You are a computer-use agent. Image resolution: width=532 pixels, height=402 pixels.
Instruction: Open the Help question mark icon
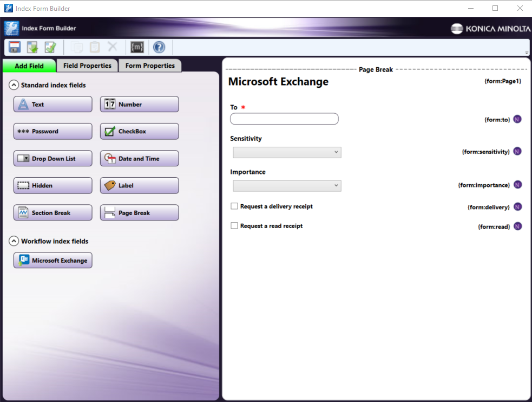point(159,47)
